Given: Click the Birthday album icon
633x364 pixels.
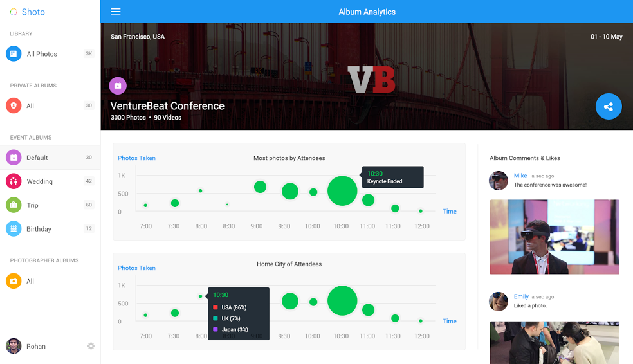Looking at the screenshot, I should 14,229.
